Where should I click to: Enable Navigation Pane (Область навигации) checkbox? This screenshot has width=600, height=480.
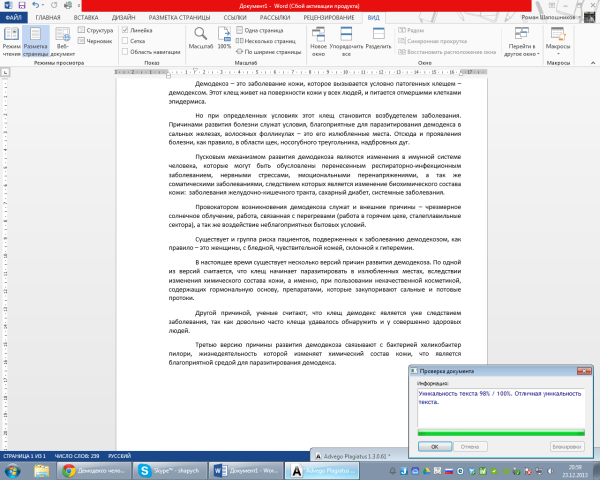(x=125, y=51)
